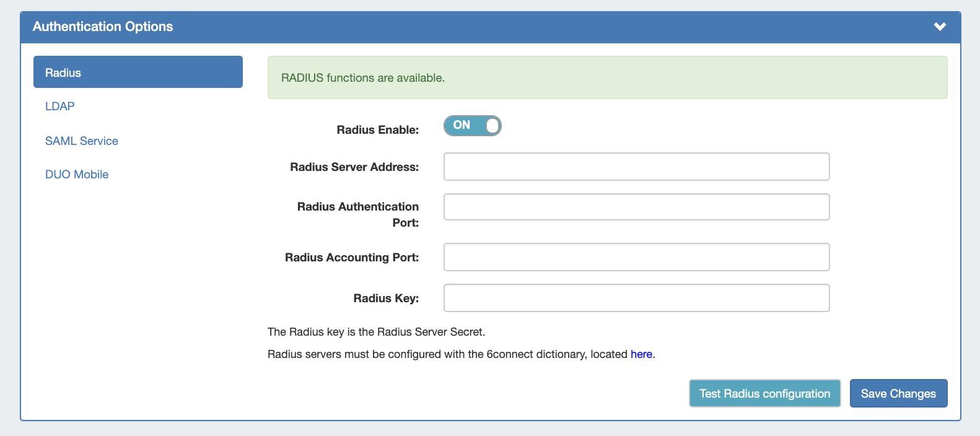Click the 'RADIUS functions are available' banner
Viewport: 980px width, 436px height.
[x=607, y=78]
